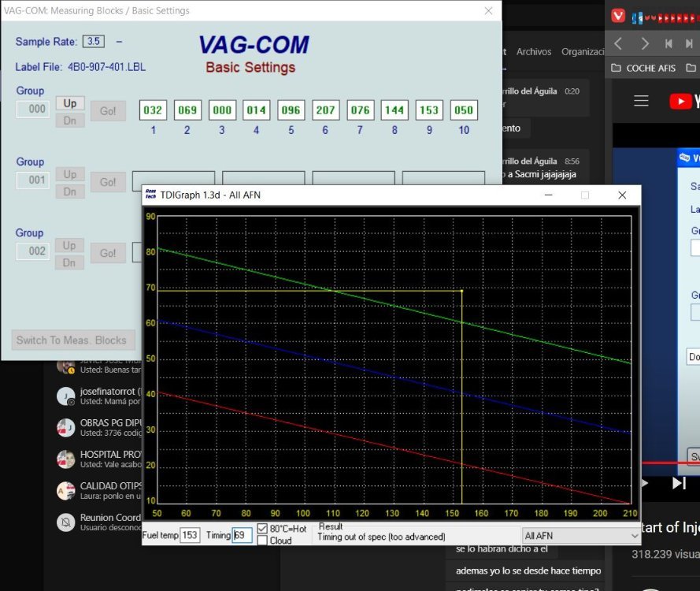Select value 153 in field 9
Screen dimensions: 700x591
coord(429,110)
